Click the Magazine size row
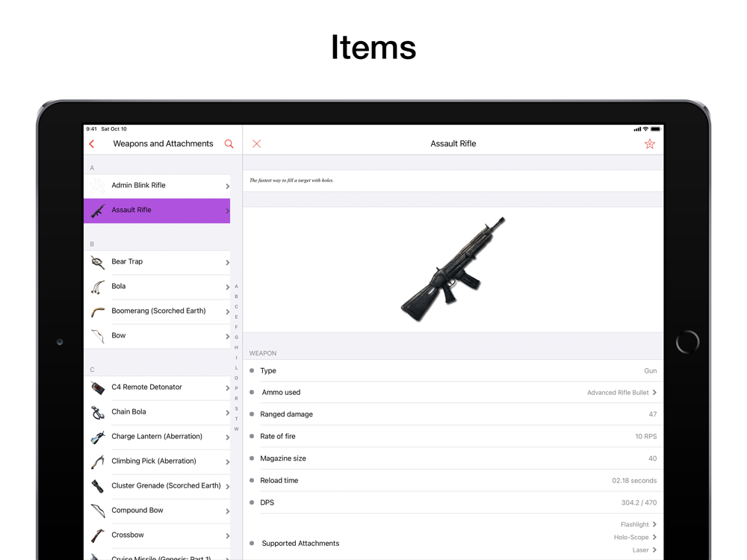Image resolution: width=747 pixels, height=560 pixels. point(453,458)
